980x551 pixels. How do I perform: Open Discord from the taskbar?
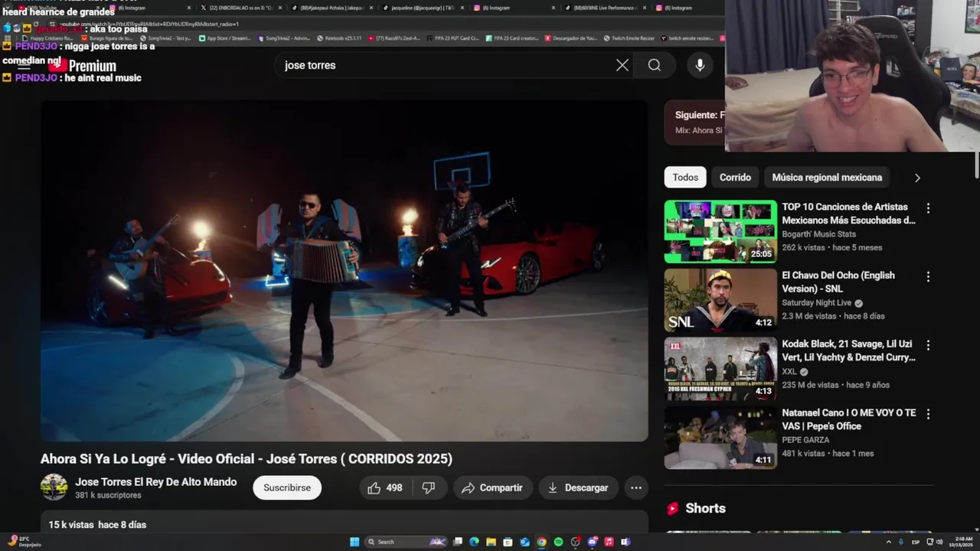[592, 542]
